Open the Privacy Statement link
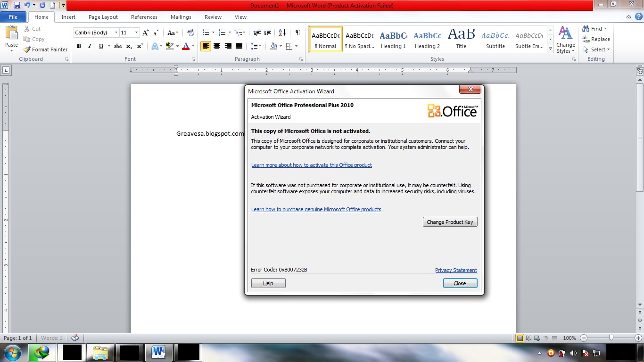The width and height of the screenshot is (644, 362). pos(455,270)
